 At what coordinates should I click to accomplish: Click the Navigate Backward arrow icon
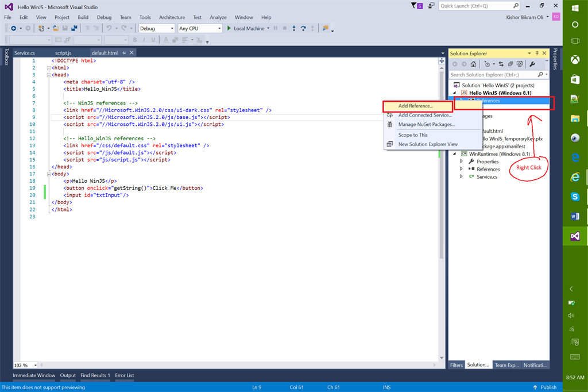tap(13, 28)
